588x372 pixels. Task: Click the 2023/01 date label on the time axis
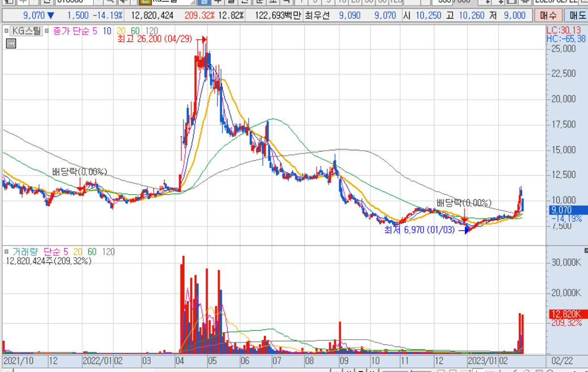[x=483, y=361]
